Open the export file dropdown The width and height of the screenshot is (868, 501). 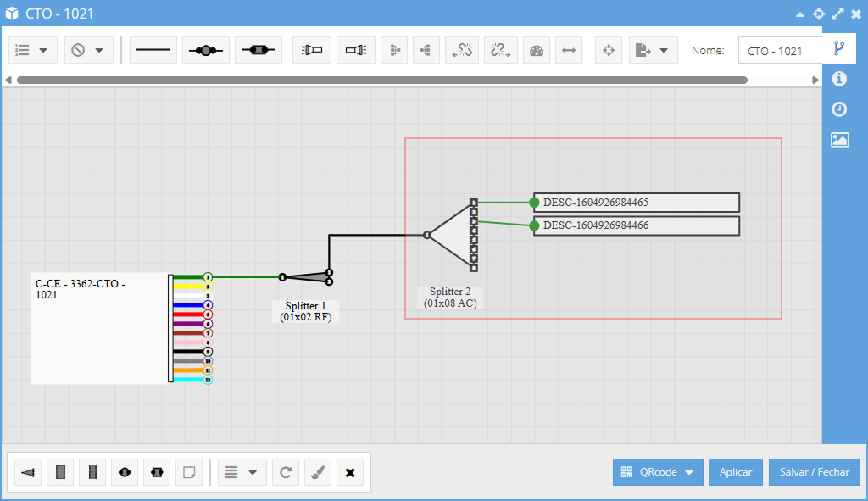[654, 50]
